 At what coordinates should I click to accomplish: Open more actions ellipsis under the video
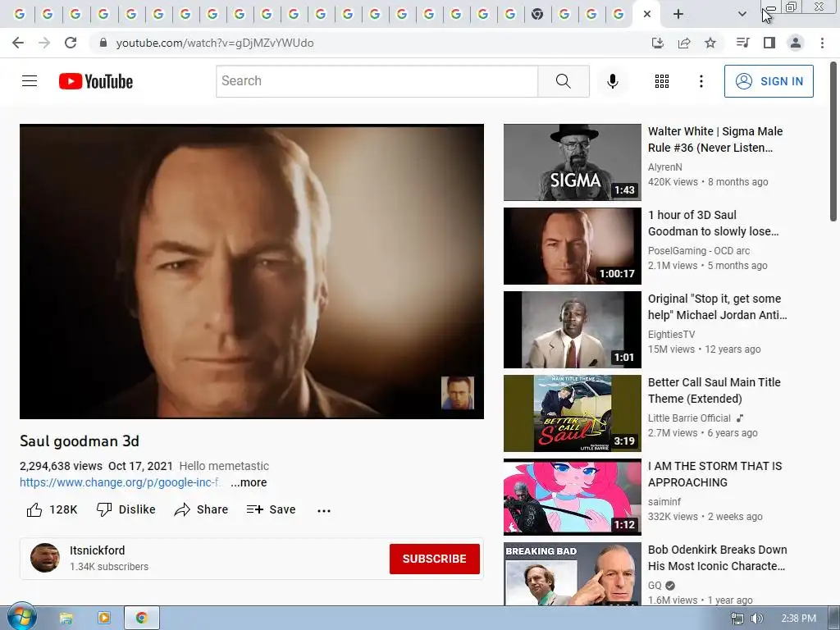tap(323, 510)
